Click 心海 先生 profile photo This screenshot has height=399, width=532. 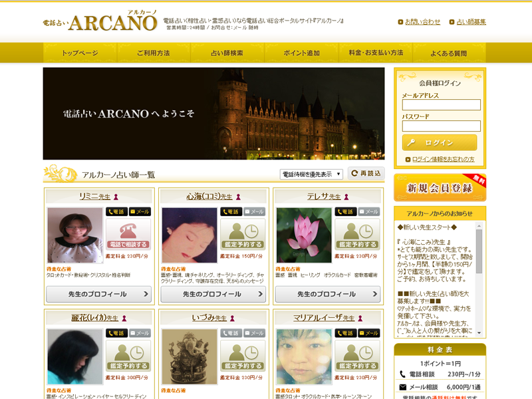(190, 235)
